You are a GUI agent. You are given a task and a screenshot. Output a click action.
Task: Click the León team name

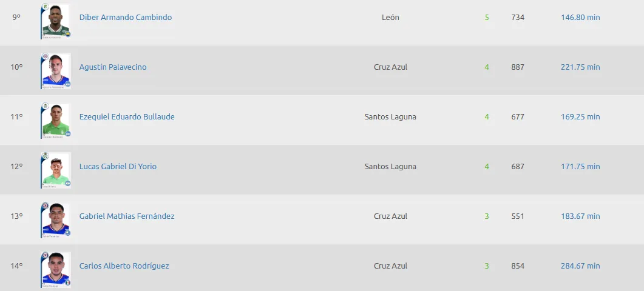[390, 18]
